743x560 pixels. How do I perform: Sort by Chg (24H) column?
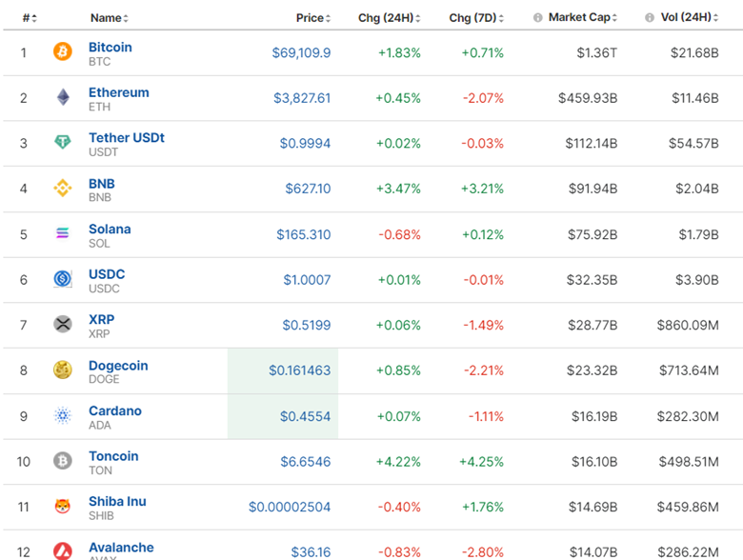(389, 18)
